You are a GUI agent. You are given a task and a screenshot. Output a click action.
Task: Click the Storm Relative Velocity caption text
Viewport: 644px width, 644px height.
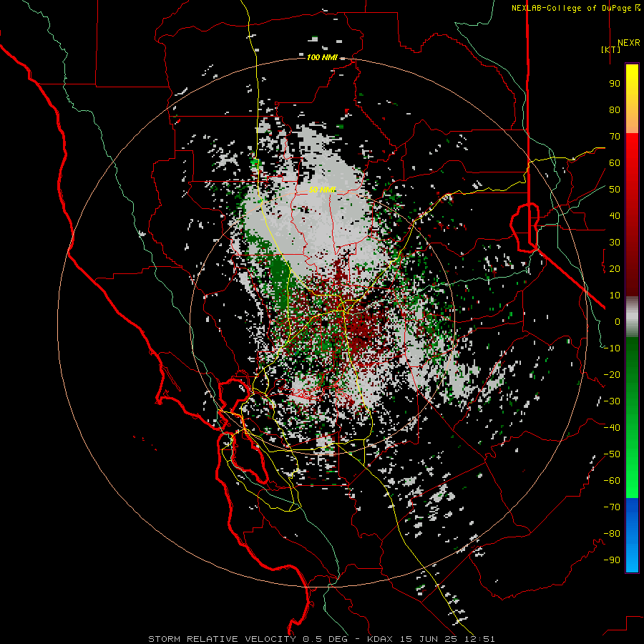[x=321, y=639]
